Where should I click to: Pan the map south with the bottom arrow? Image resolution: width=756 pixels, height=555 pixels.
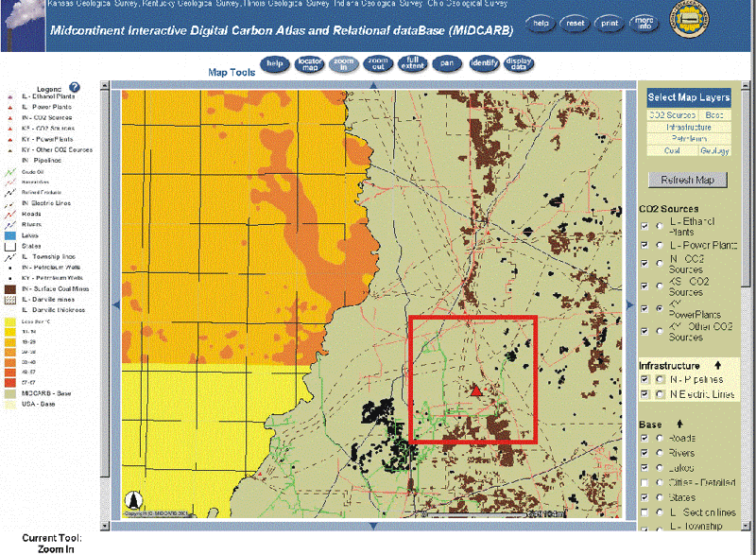pos(373,526)
